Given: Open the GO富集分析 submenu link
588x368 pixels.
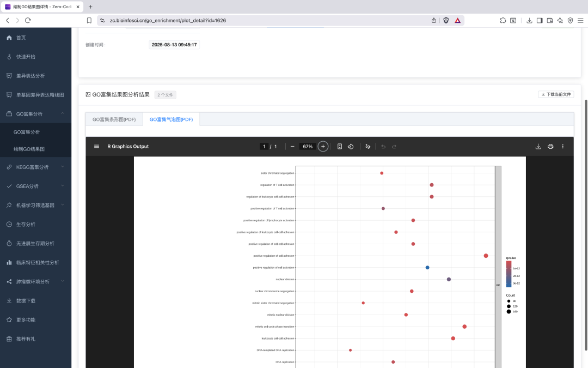Looking at the screenshot, I should 27,132.
